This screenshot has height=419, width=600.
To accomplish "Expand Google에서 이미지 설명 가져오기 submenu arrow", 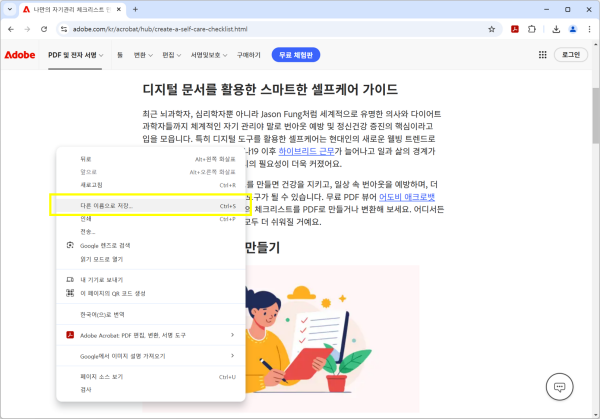I will coord(232,355).
